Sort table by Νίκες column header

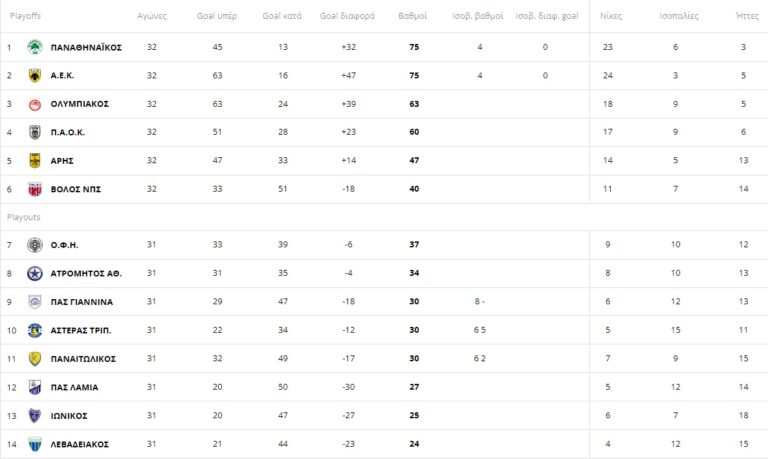click(x=611, y=17)
